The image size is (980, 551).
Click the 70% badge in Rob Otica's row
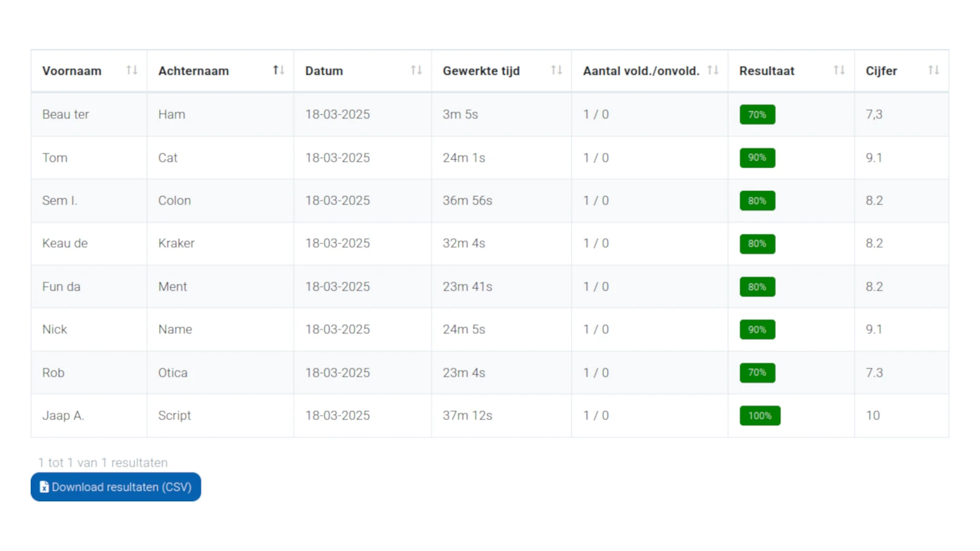point(757,372)
